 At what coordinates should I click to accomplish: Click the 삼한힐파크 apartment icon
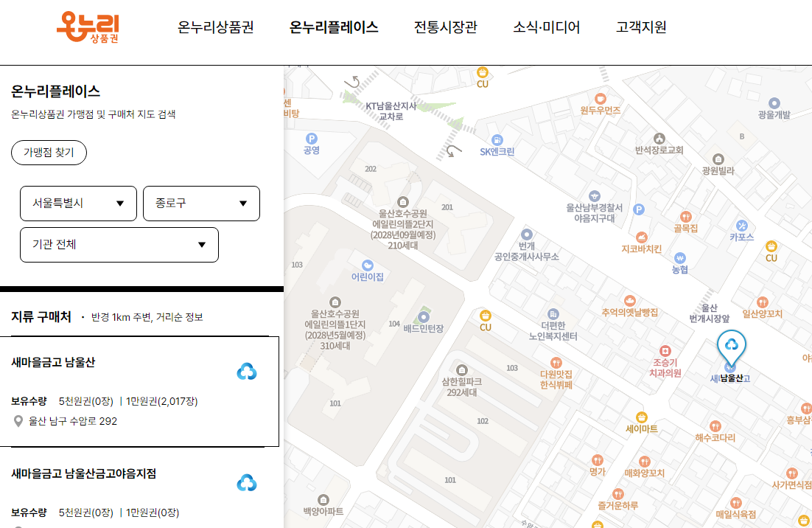point(462,370)
